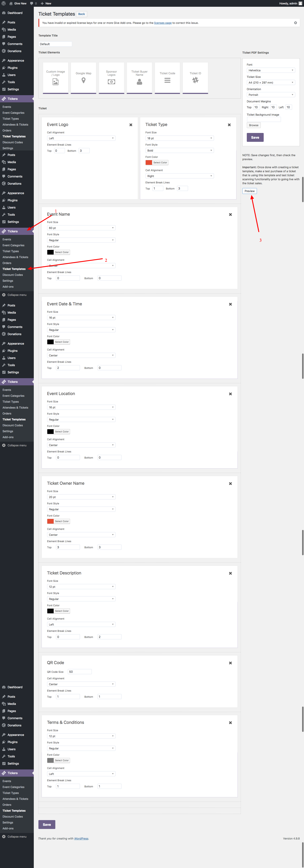
Task: Open Terms & Conditions Font Style dropdown
Action: (x=81, y=748)
